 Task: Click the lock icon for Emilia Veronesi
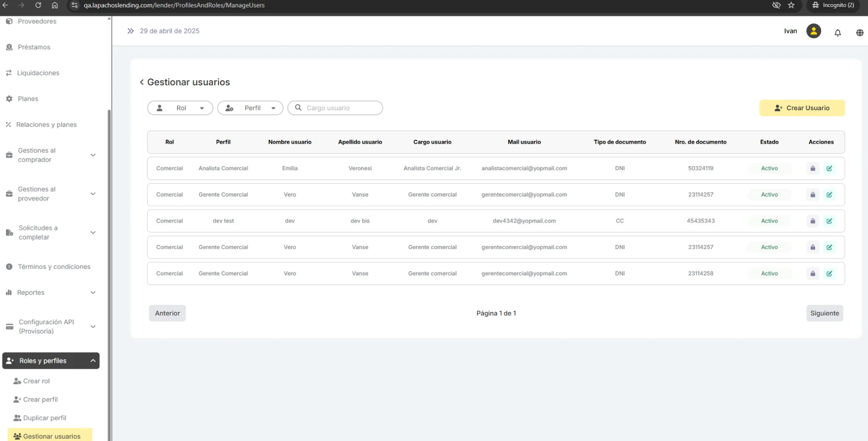coord(813,169)
